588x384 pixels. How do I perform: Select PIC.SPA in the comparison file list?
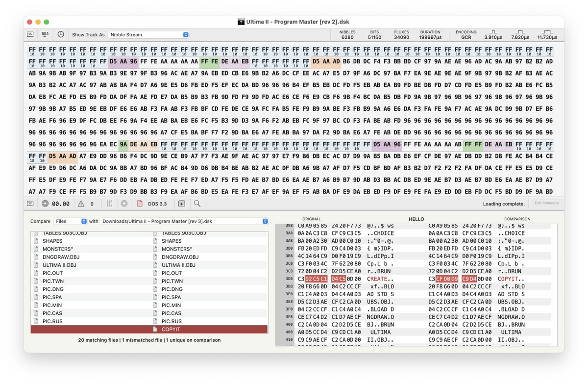coord(171,297)
